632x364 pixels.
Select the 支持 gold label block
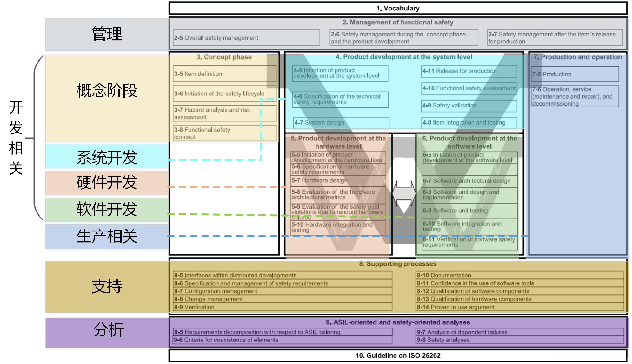coord(107,287)
